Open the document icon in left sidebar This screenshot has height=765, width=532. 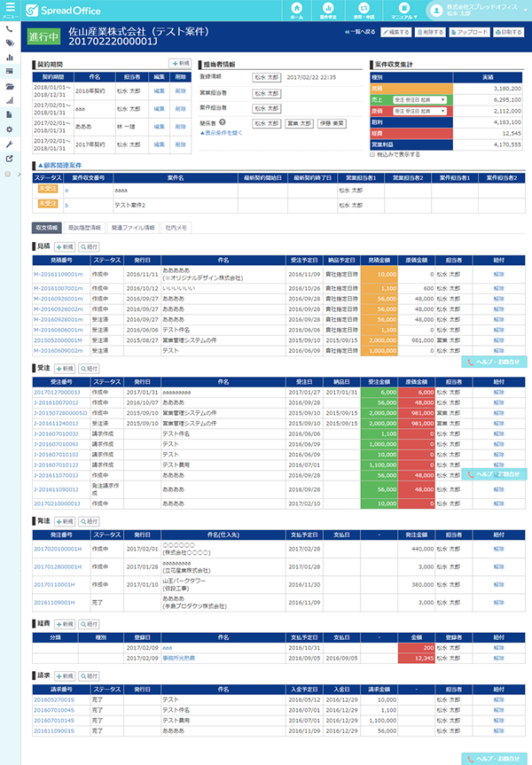coord(10,114)
